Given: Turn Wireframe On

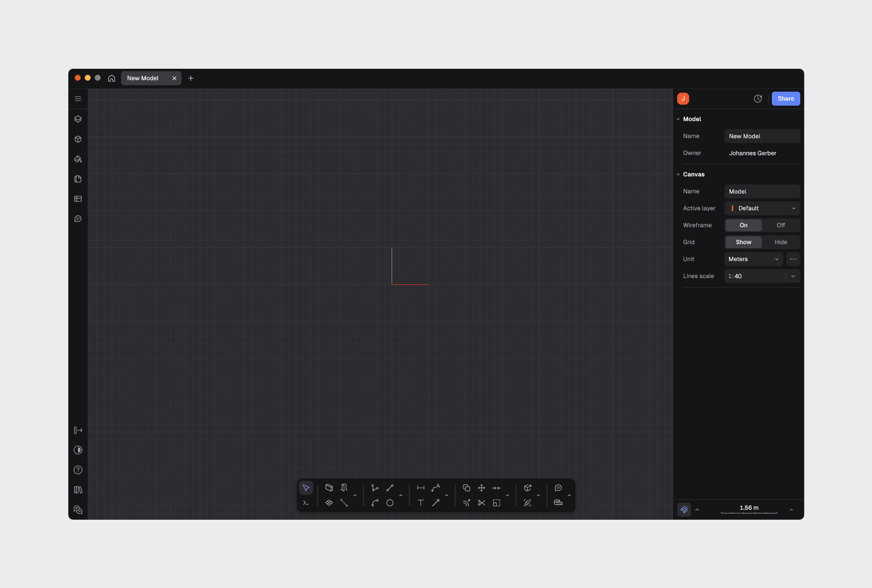Looking at the screenshot, I should [743, 225].
